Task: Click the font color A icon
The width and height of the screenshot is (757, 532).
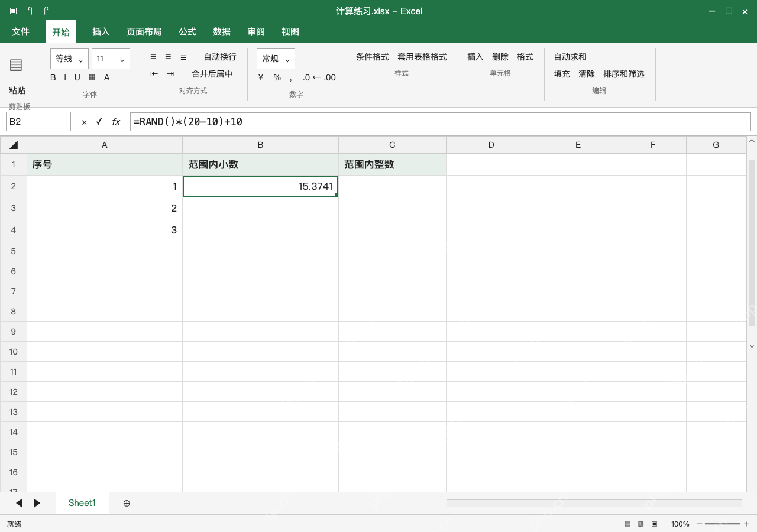Action: [107, 77]
